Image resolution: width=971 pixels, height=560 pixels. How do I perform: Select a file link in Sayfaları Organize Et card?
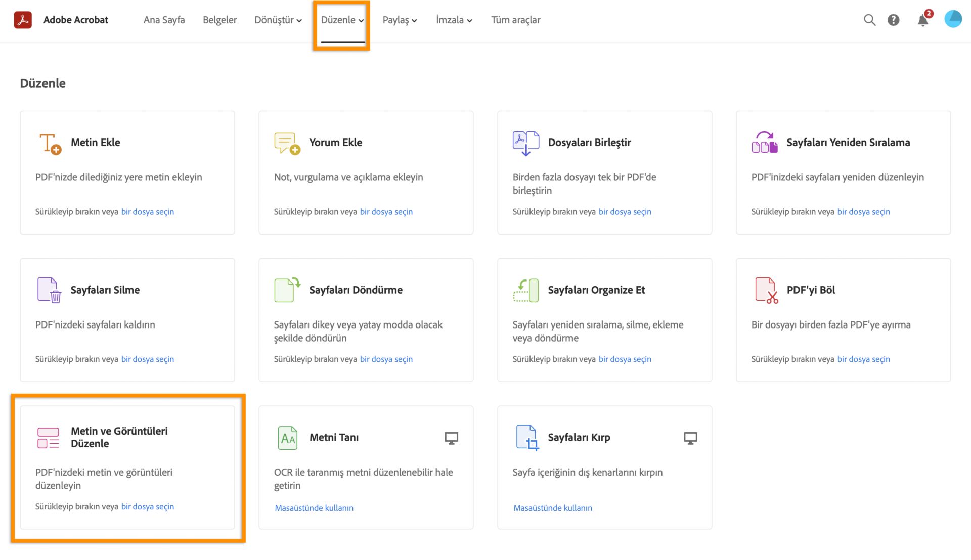625,359
